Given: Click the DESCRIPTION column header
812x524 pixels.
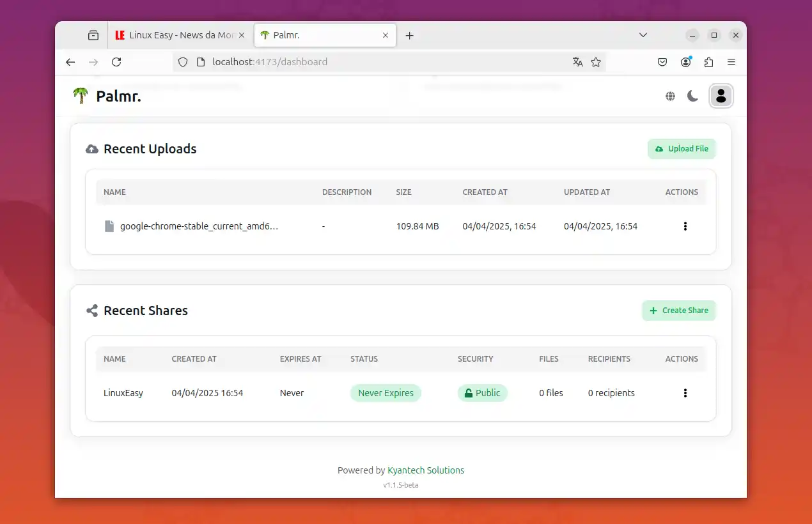Looking at the screenshot, I should [347, 192].
